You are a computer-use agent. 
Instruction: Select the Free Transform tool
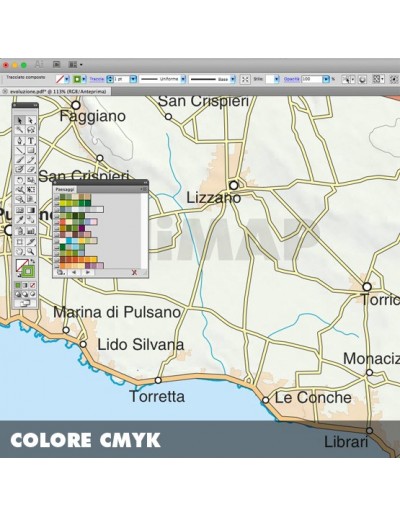pyautogui.click(x=31, y=190)
